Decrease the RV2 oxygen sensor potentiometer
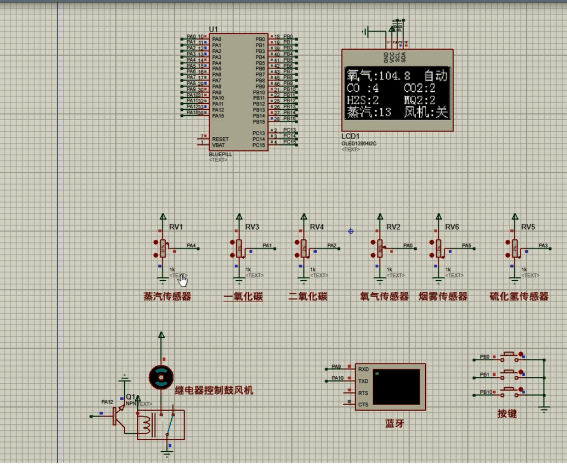Viewport: 567px width, 464px height. point(373,255)
